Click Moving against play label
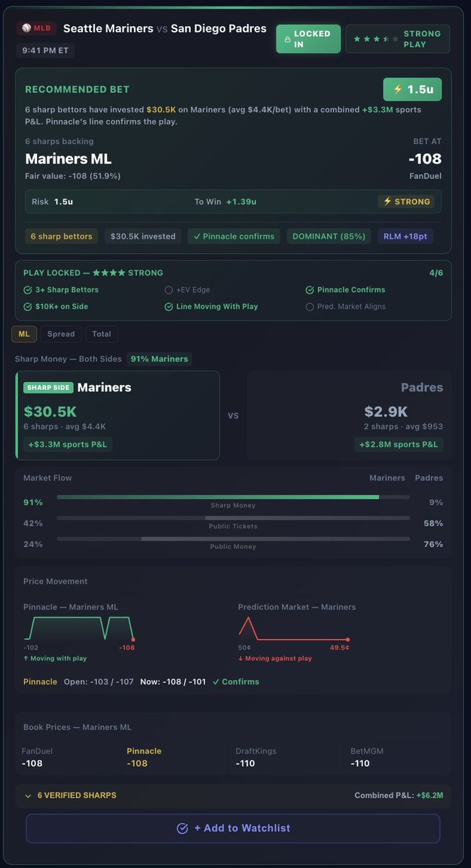Viewport: 471px width, 868px height. 275,658
